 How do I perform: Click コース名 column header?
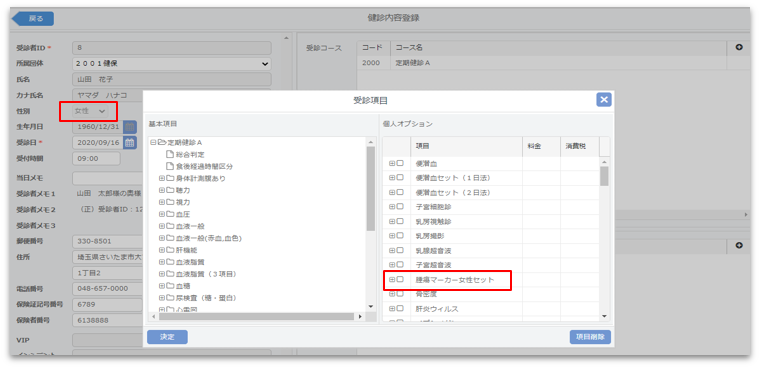(558, 48)
